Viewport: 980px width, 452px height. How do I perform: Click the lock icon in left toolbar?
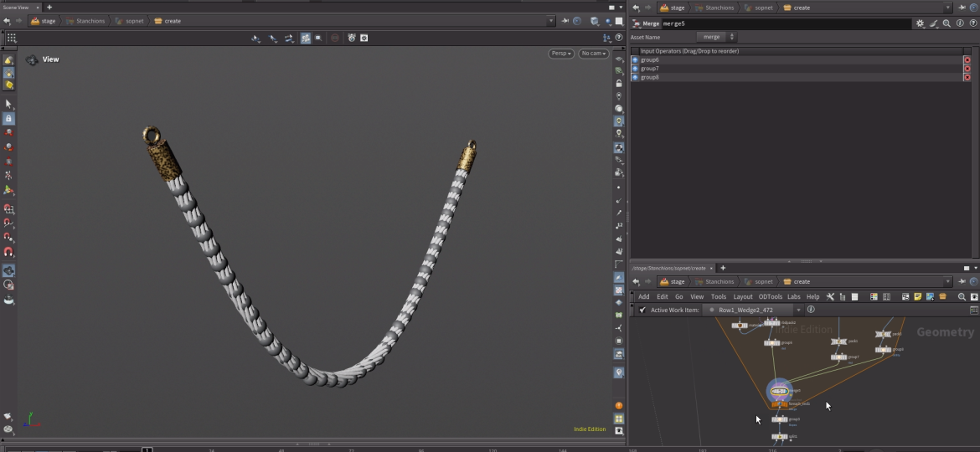[x=8, y=119]
